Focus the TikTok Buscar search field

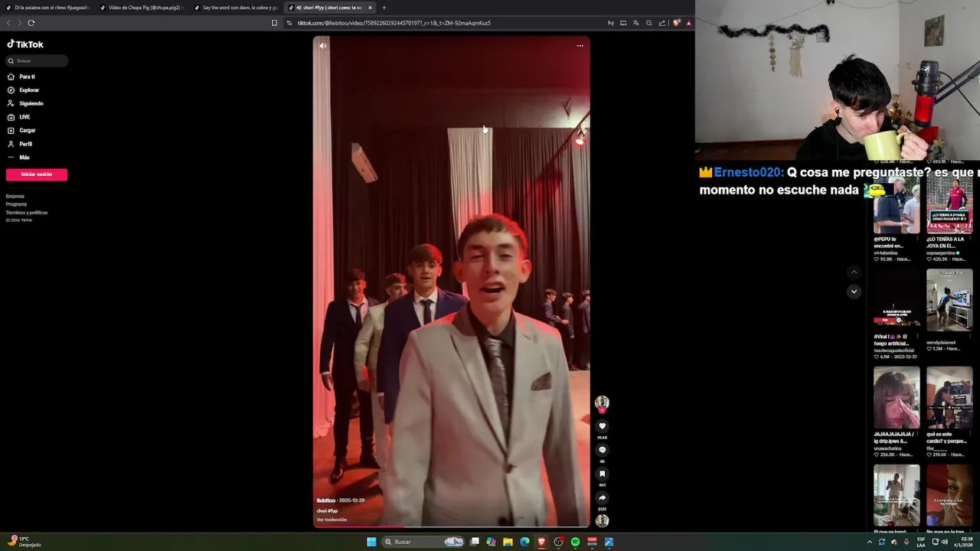37,60
